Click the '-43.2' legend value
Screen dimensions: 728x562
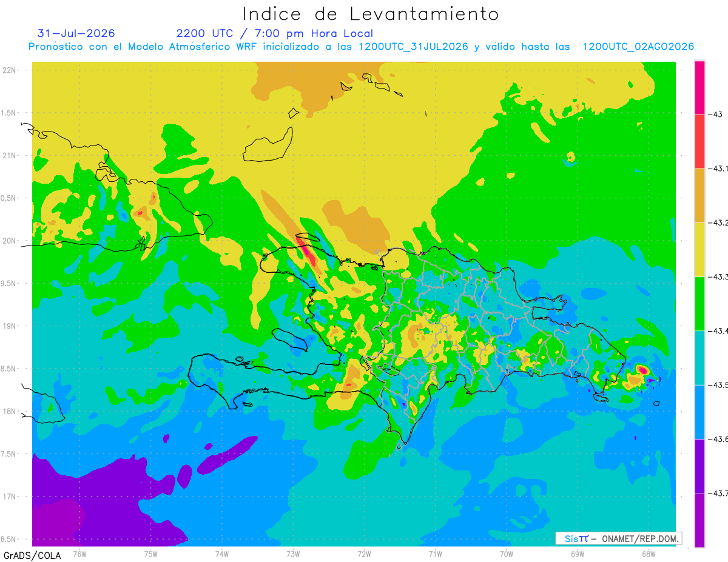718,222
